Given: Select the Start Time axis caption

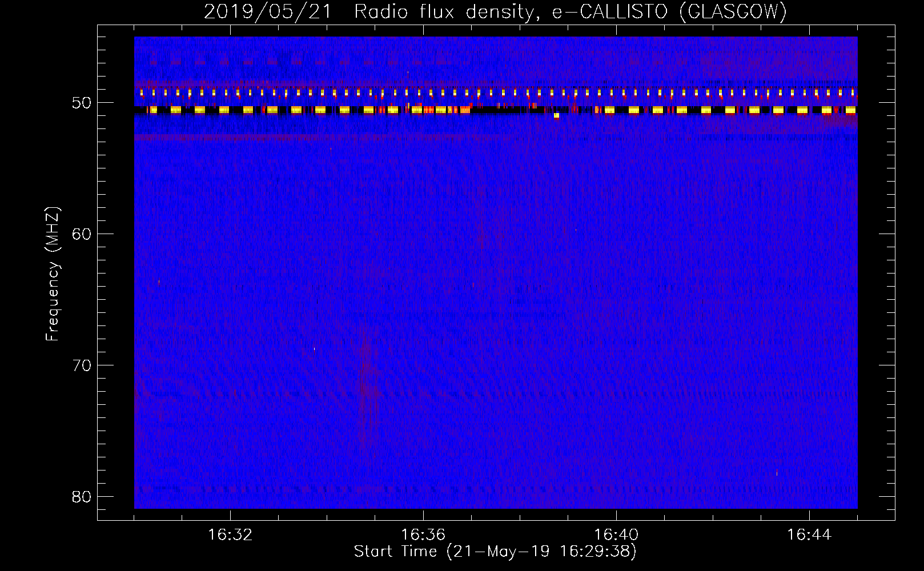Looking at the screenshot, I should [x=495, y=552].
